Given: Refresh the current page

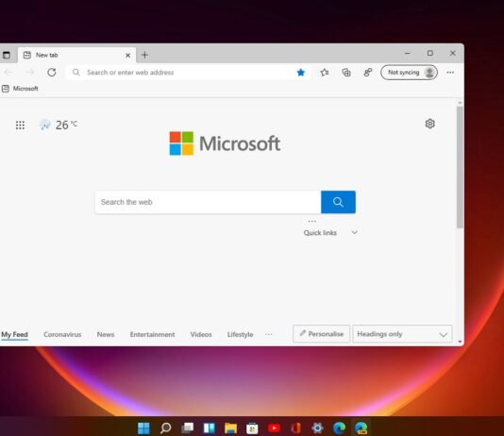Looking at the screenshot, I should tap(52, 73).
